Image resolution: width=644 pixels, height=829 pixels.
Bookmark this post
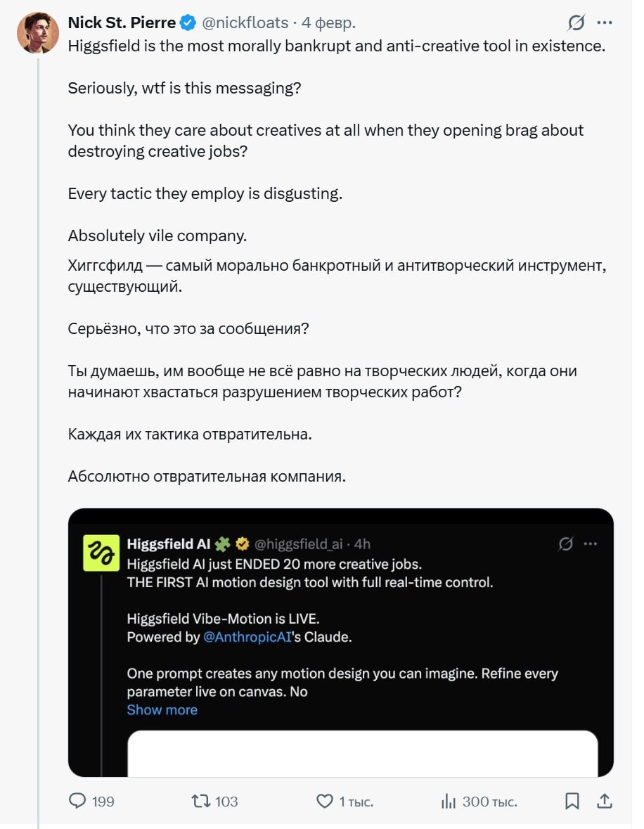click(x=572, y=801)
